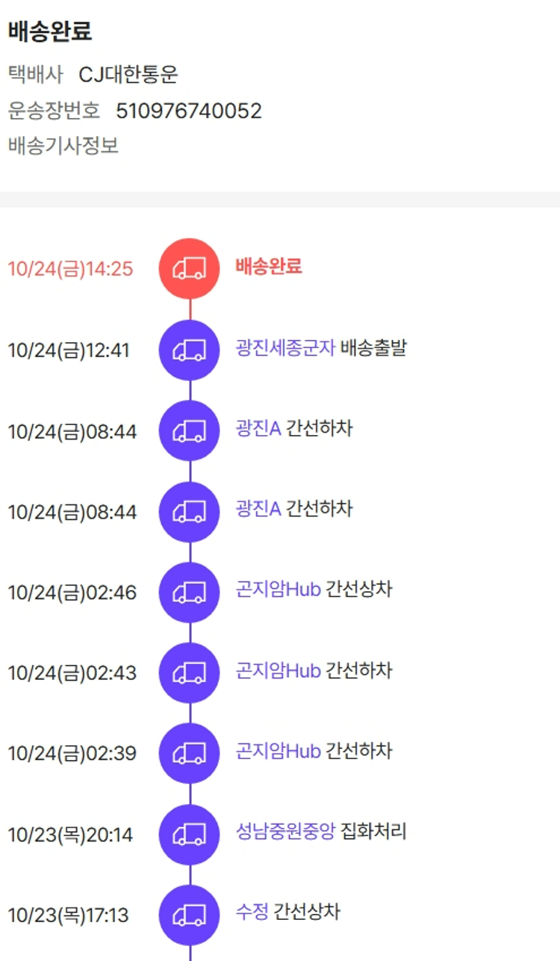Click the red 배송완료 status text

(x=269, y=267)
